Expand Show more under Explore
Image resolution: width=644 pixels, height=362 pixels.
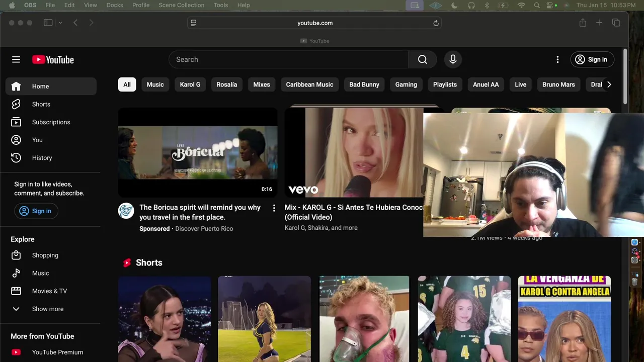[51, 309]
